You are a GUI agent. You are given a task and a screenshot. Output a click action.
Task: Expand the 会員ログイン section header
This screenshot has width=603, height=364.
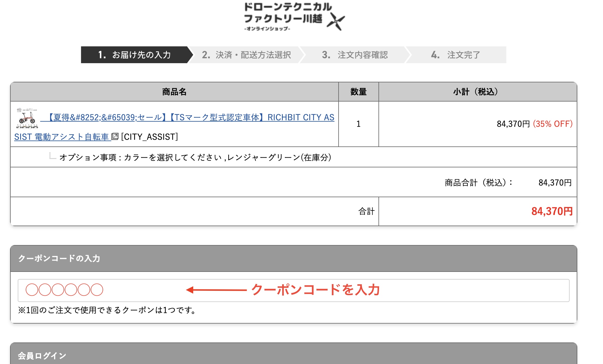tap(42, 355)
